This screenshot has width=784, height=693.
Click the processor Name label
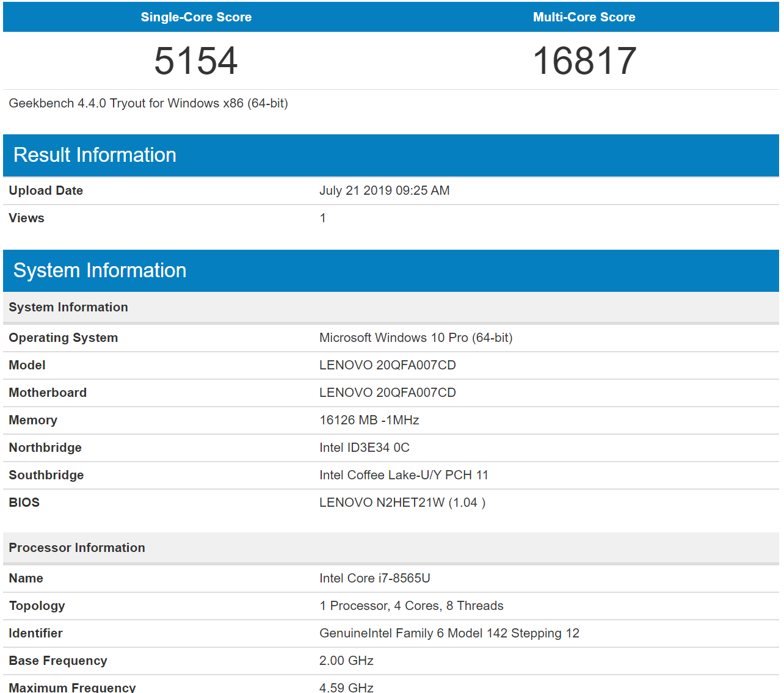click(x=26, y=578)
